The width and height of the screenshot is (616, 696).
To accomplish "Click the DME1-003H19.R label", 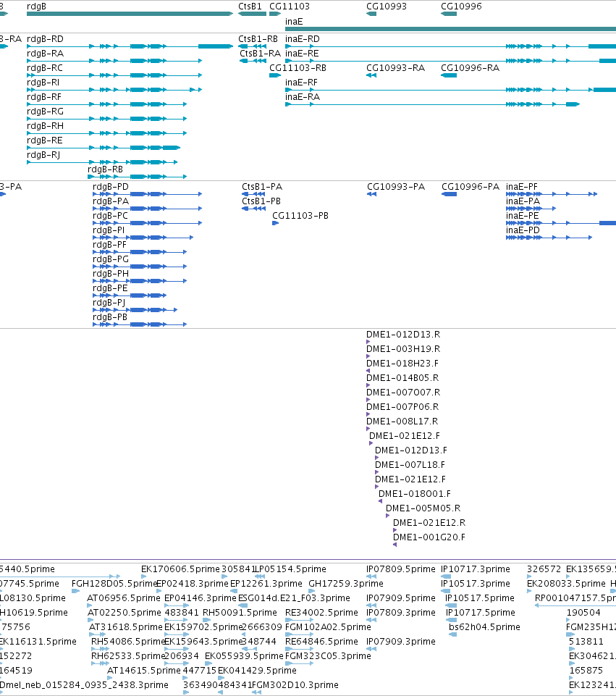I will point(403,349).
